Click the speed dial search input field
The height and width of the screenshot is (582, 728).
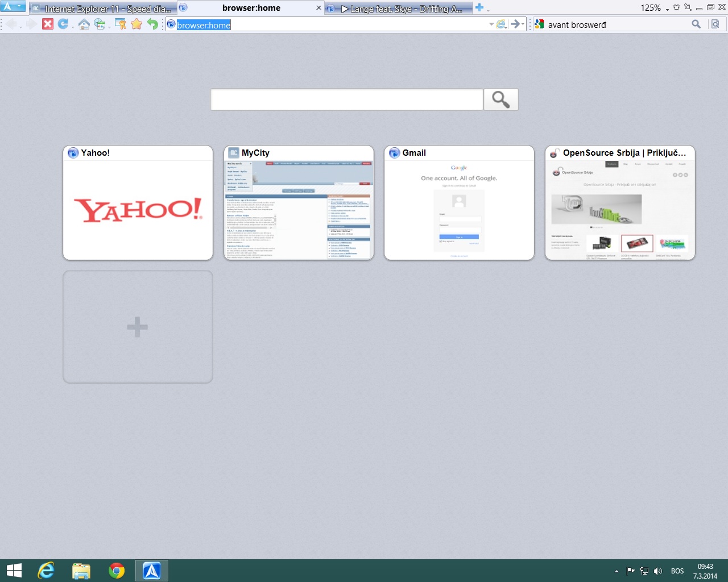[x=347, y=99]
